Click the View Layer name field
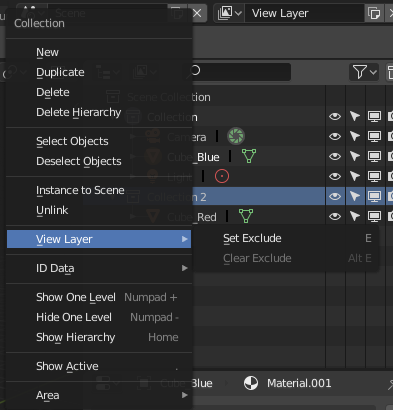Viewport: 393px width, 410px height. pyautogui.click(x=304, y=13)
